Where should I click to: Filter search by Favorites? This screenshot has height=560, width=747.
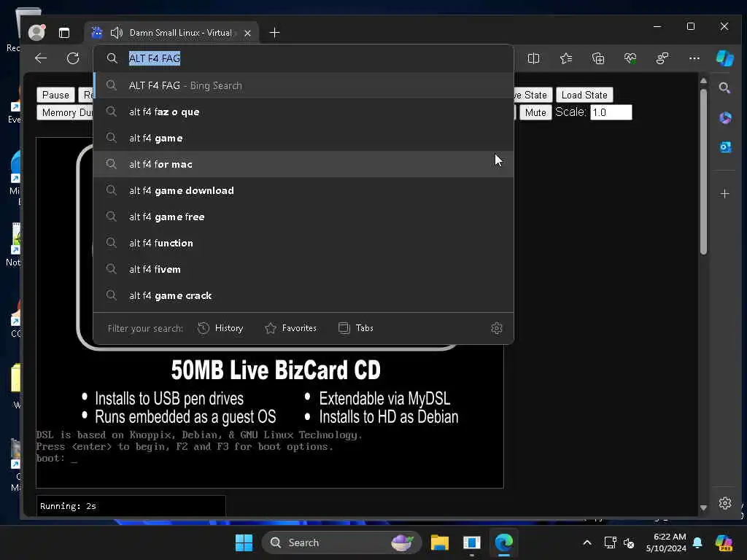[290, 328]
